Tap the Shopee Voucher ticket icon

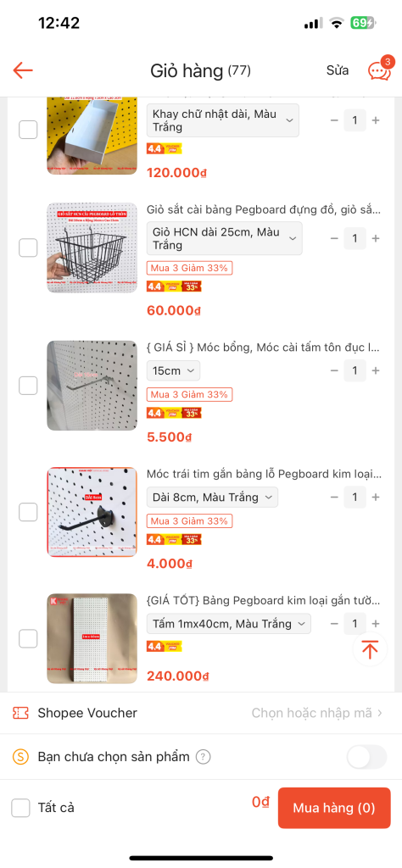(x=20, y=713)
